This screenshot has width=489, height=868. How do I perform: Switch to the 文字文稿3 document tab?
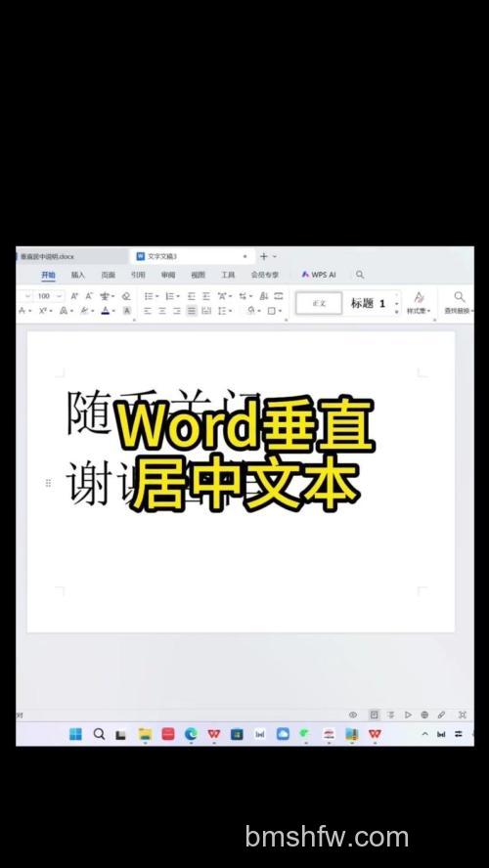tap(191, 256)
